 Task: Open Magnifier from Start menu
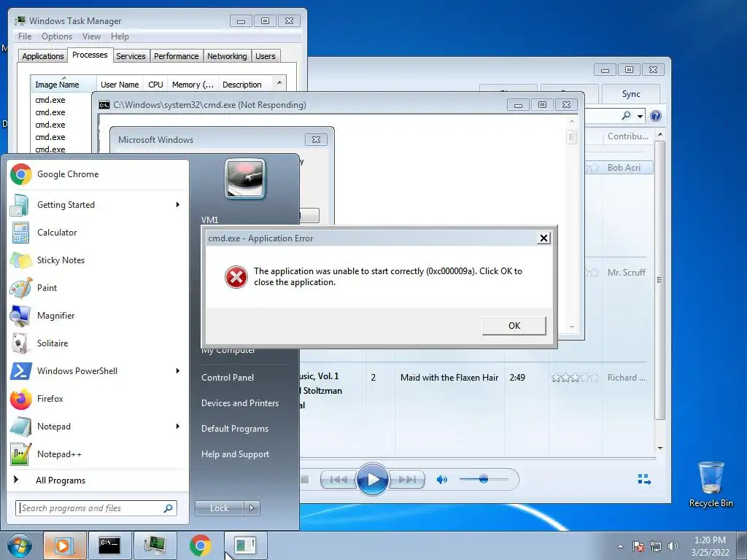coord(98,315)
